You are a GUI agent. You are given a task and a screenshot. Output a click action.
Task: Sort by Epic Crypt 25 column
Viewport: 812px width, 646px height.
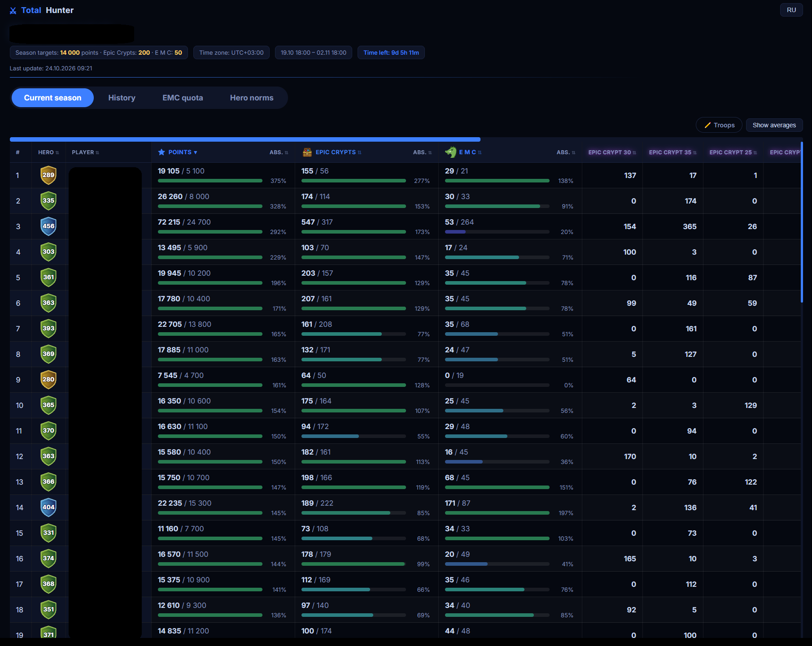733,152
